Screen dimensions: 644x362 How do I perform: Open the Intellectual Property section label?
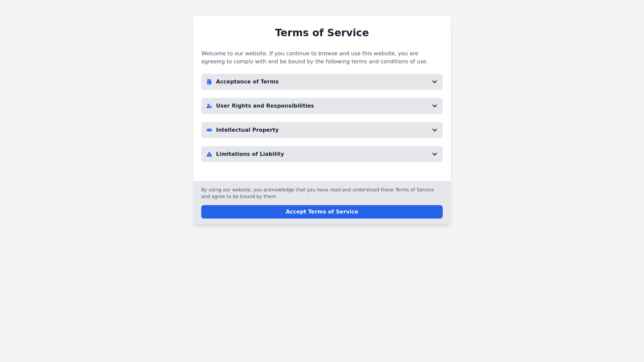pos(247,130)
